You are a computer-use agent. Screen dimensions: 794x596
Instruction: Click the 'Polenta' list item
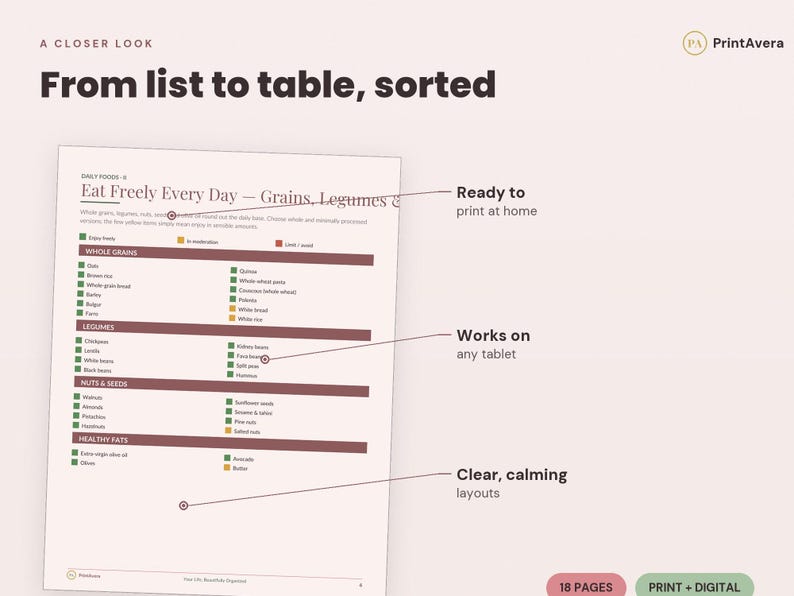pos(243,300)
